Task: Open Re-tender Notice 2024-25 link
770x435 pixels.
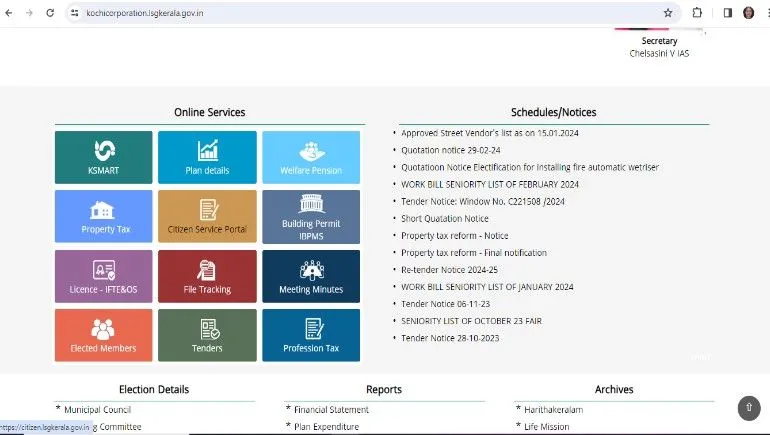Action: tap(447, 270)
